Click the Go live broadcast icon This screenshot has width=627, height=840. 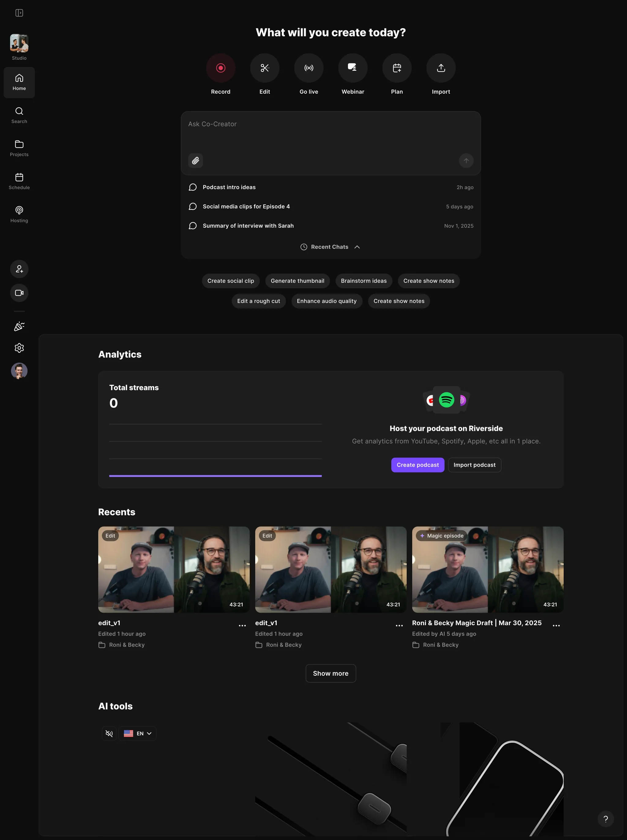308,68
